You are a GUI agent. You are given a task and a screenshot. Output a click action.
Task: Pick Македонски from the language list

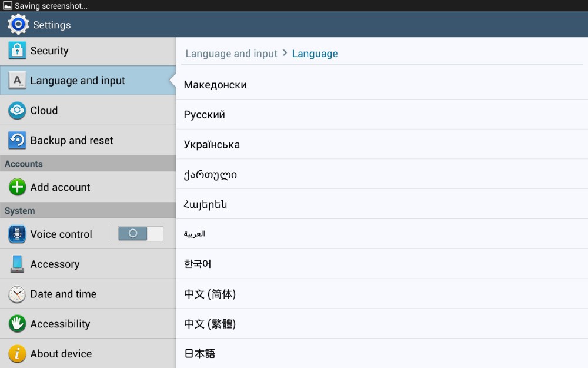click(215, 85)
